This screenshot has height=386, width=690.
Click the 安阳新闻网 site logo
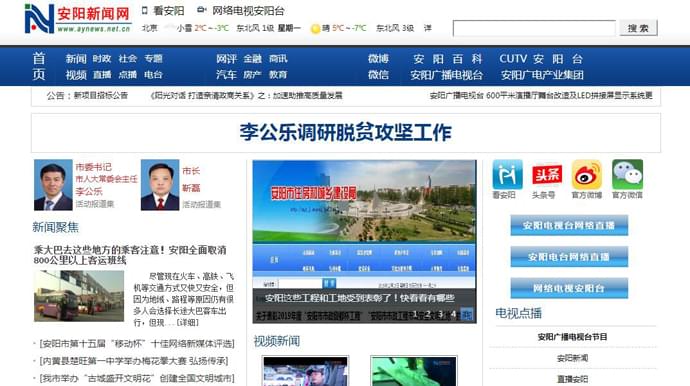click(77, 18)
